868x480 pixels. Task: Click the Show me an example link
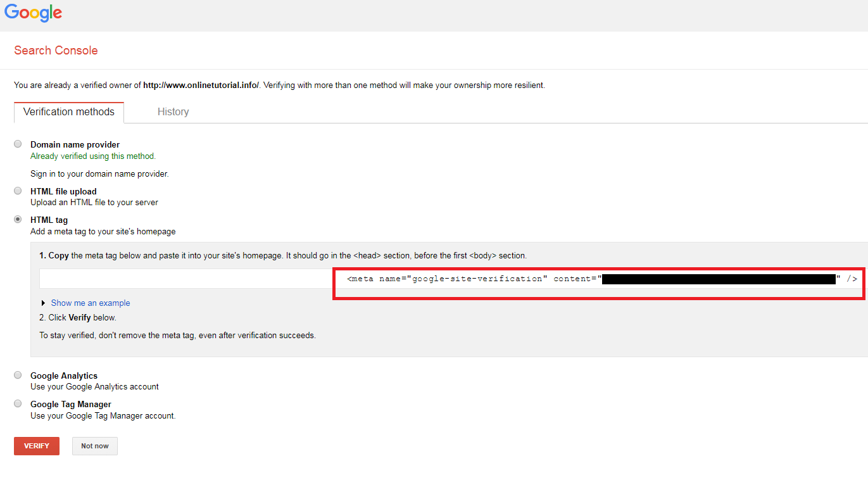click(x=91, y=303)
